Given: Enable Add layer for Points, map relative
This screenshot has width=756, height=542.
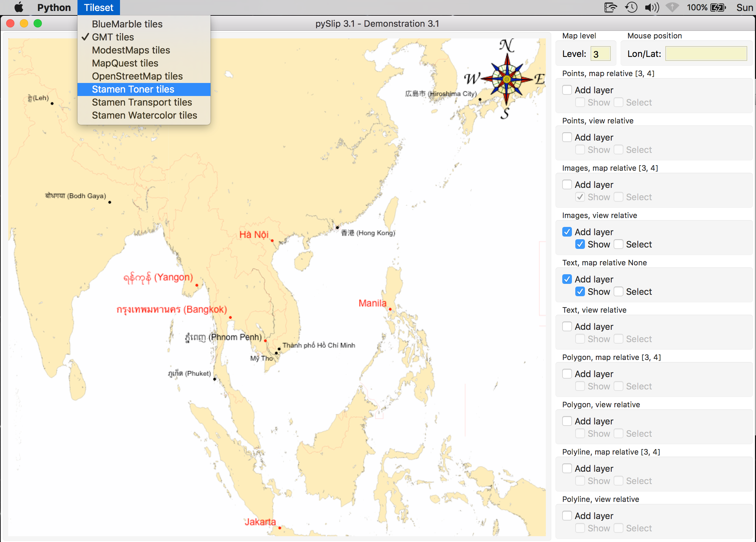Looking at the screenshot, I should [x=567, y=90].
